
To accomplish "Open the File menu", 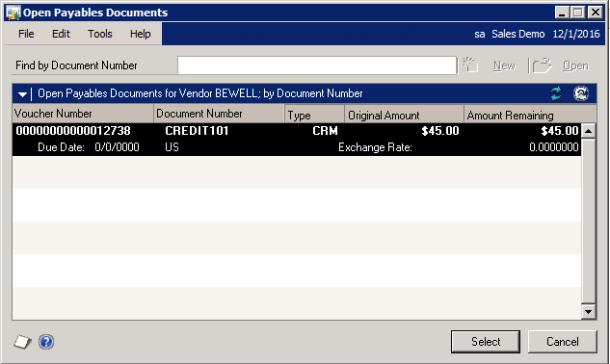I will 26,34.
